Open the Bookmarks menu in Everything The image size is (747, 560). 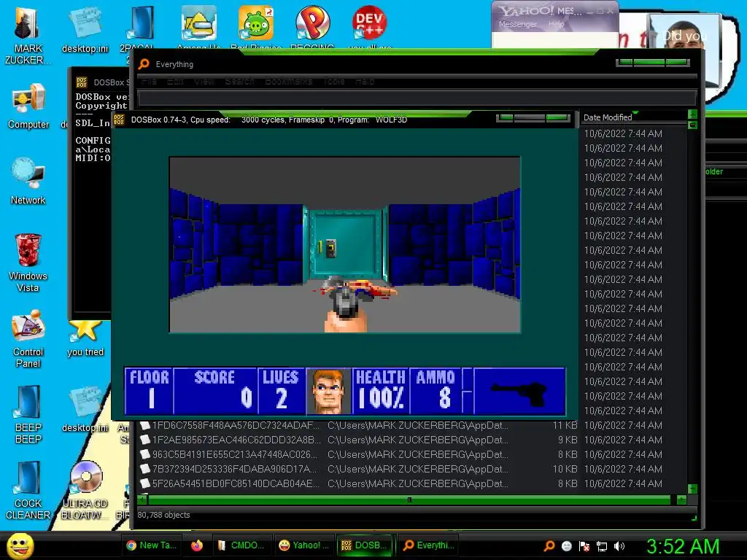pos(289,81)
